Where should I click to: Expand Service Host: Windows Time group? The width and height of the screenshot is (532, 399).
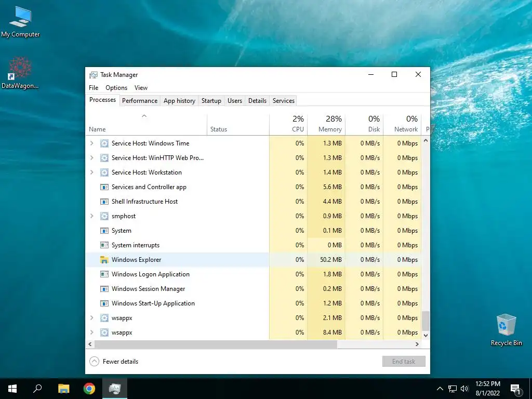pos(91,143)
